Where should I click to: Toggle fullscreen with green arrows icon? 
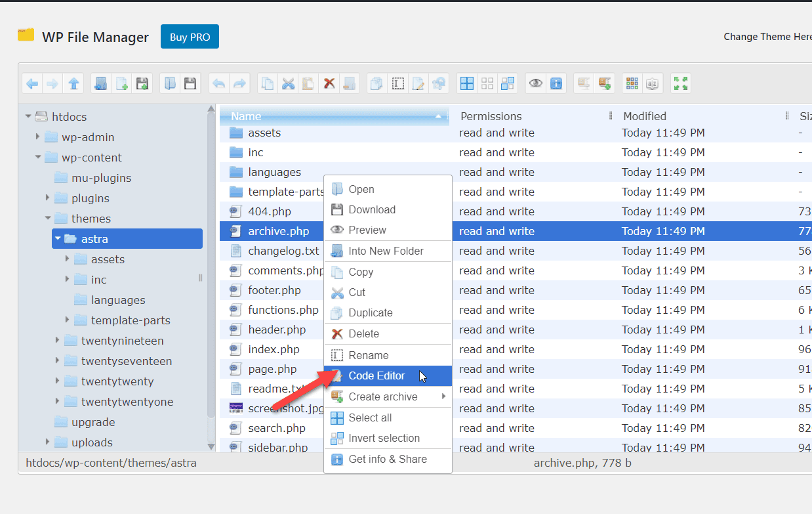681,83
